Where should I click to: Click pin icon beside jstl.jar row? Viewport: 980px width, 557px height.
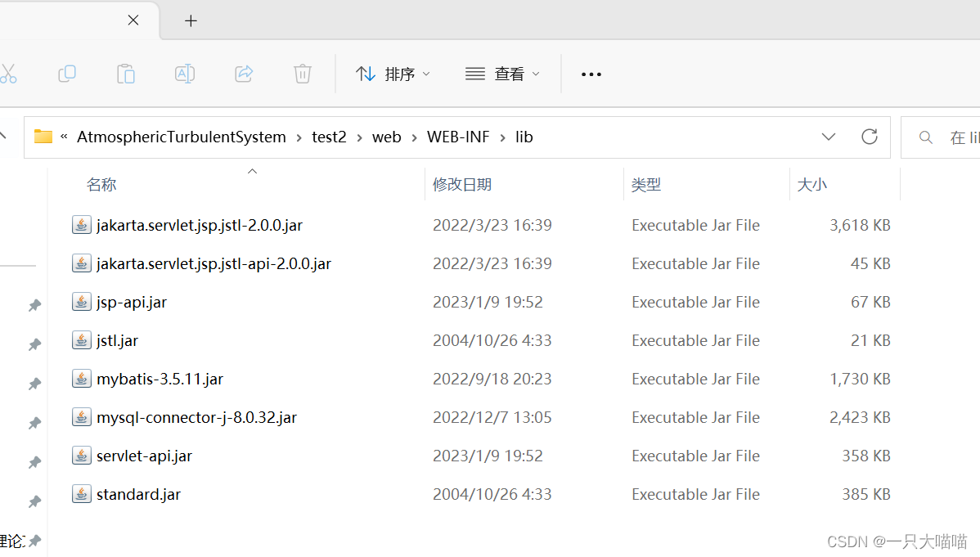[x=35, y=344]
